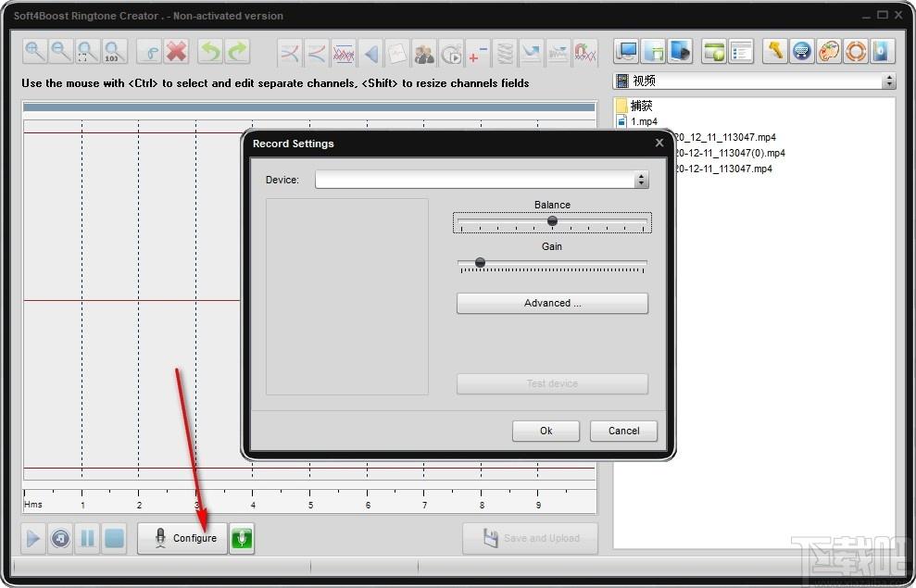Click the red X delete icon
916x588 pixels.
point(176,52)
